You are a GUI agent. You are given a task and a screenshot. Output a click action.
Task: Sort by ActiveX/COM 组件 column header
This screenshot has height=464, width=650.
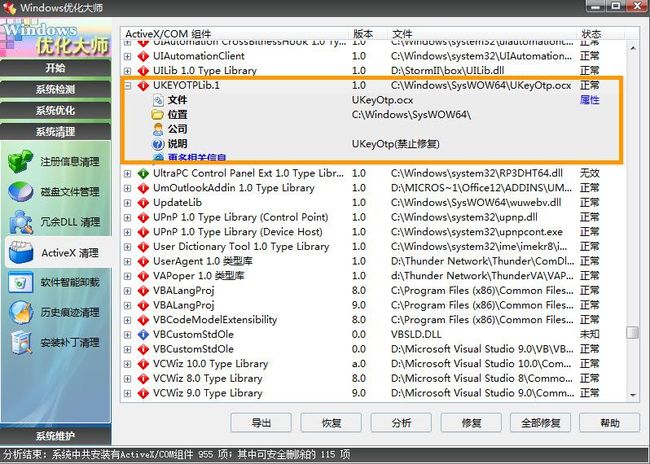coord(235,34)
